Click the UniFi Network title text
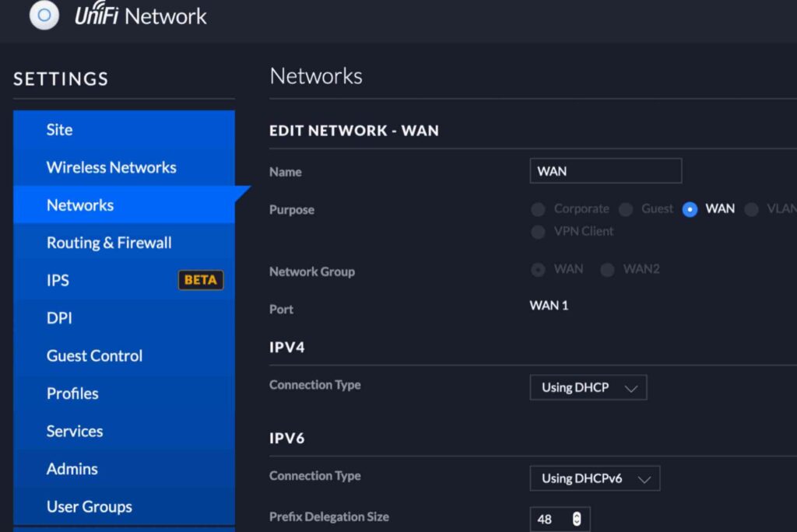 (141, 16)
